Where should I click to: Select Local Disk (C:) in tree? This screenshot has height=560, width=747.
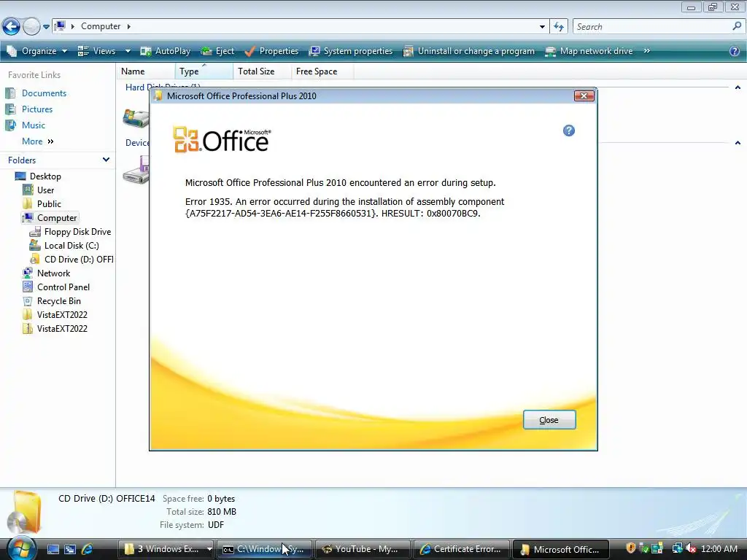click(71, 246)
